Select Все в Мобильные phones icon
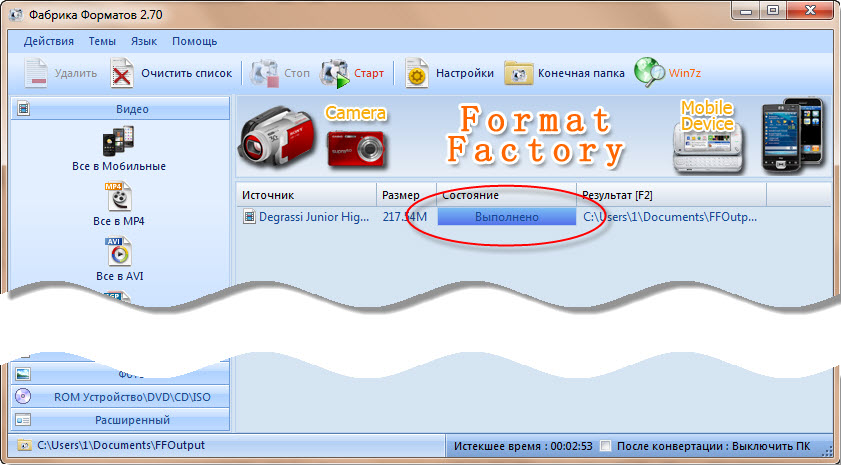Screen dimensions: 841x465 pos(119,141)
